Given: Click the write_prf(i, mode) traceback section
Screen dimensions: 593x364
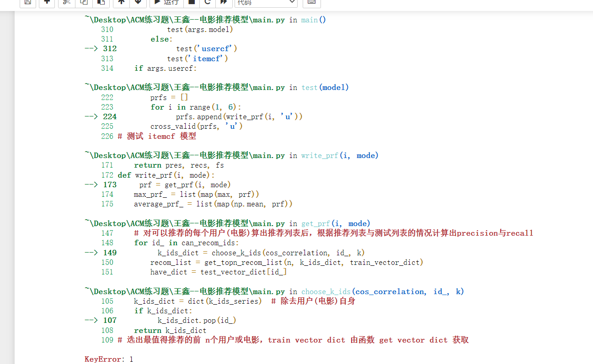Looking at the screenshot, I should click(231, 155).
